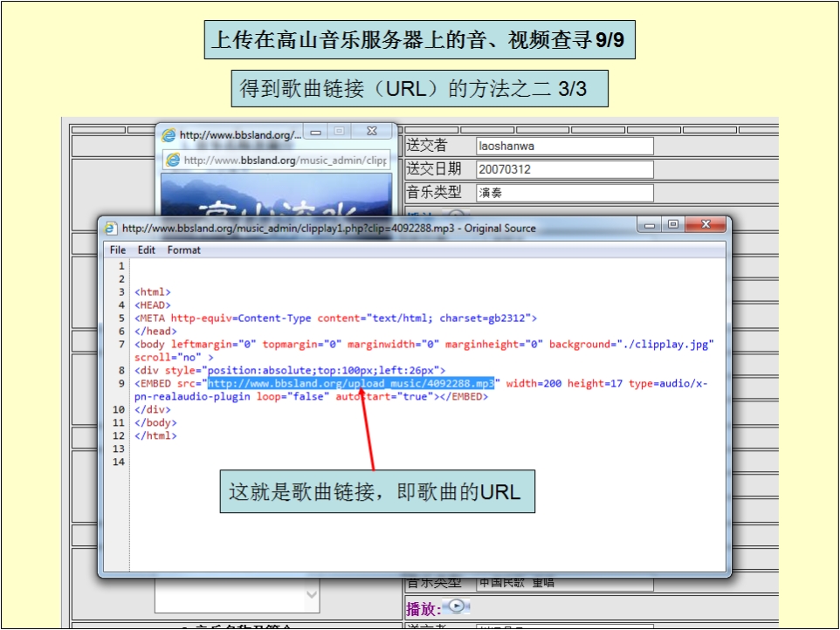Click the page icon in Original Source title bar
This screenshot has width=840, height=630.
coord(111,229)
